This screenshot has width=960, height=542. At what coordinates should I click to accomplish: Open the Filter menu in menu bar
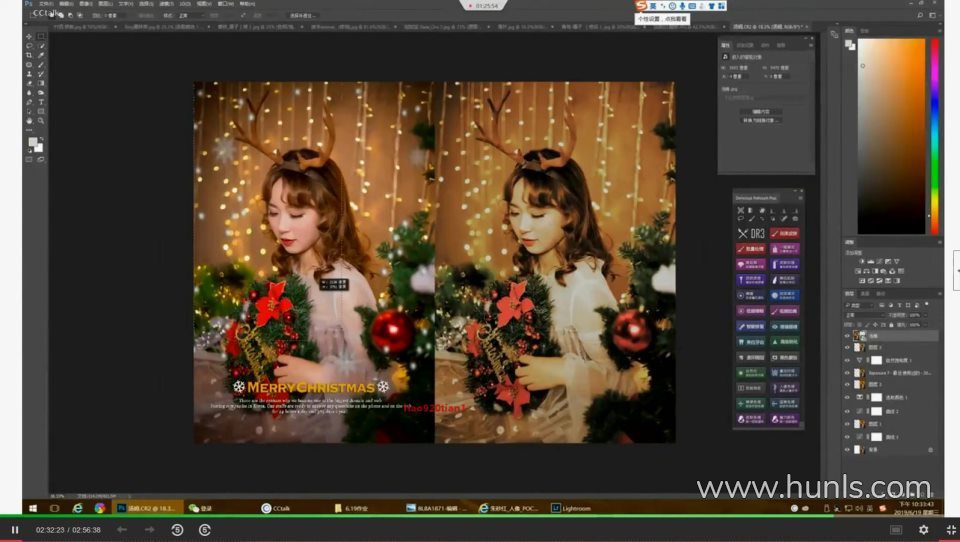pyautogui.click(x=166, y=4)
